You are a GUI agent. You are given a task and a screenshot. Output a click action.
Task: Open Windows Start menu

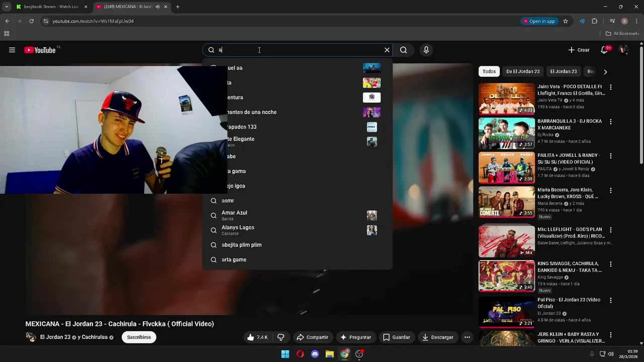click(x=285, y=354)
